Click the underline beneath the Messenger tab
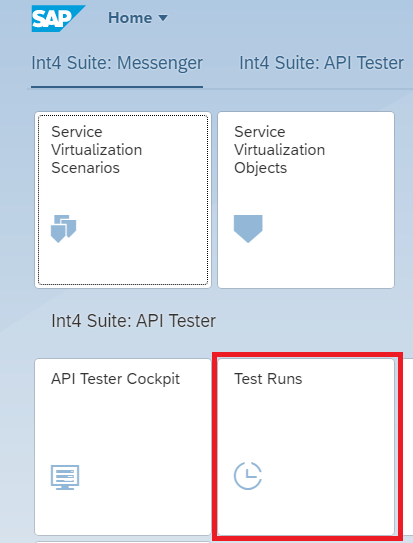 tap(117, 87)
